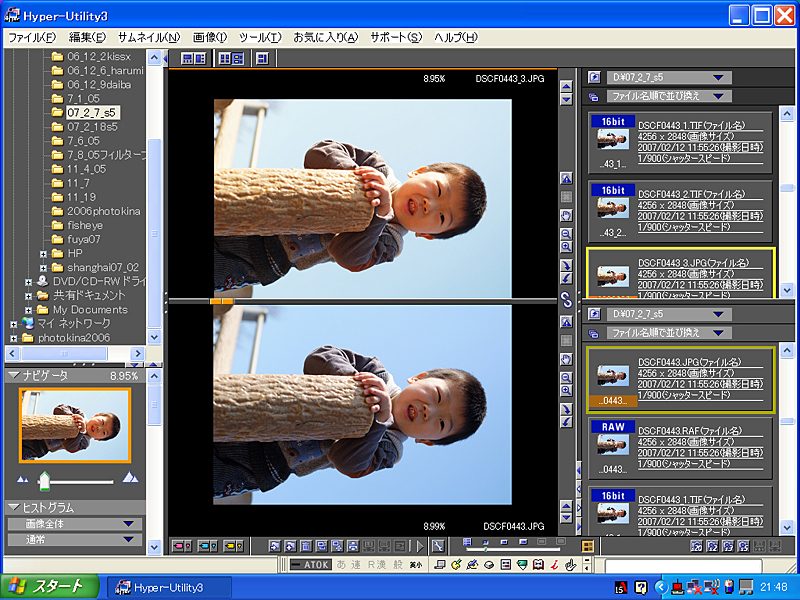This screenshot has height=600, width=800.
Task: Expand the shanghai07_02 folder node
Action: (43, 268)
